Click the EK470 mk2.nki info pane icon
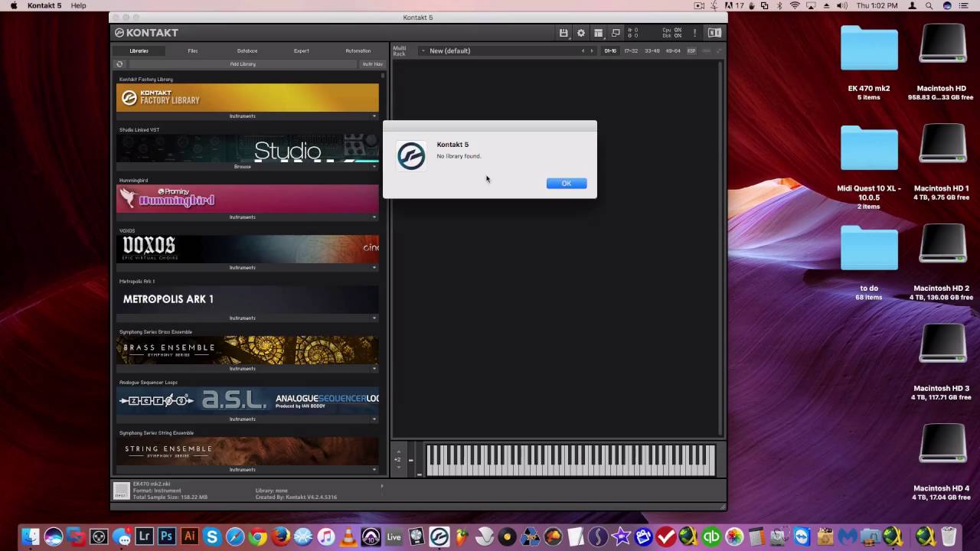 [x=121, y=491]
